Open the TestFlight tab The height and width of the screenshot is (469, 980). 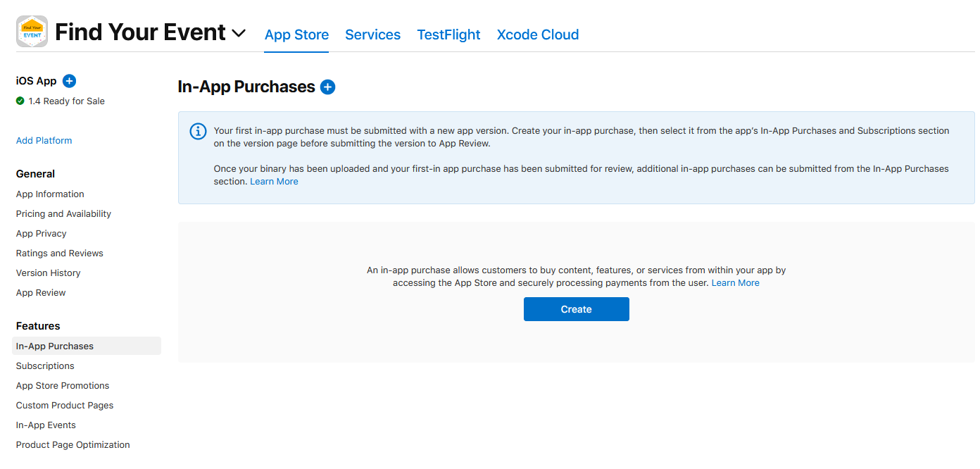pos(448,35)
